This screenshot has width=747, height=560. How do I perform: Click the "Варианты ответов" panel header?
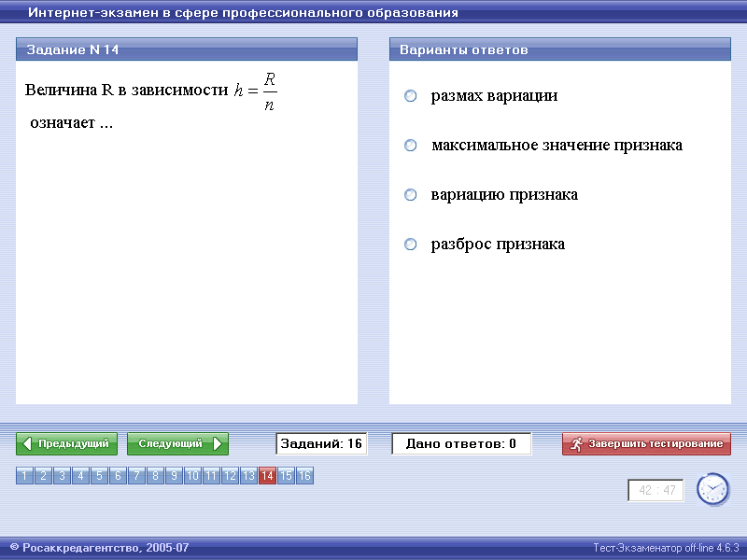560,49
